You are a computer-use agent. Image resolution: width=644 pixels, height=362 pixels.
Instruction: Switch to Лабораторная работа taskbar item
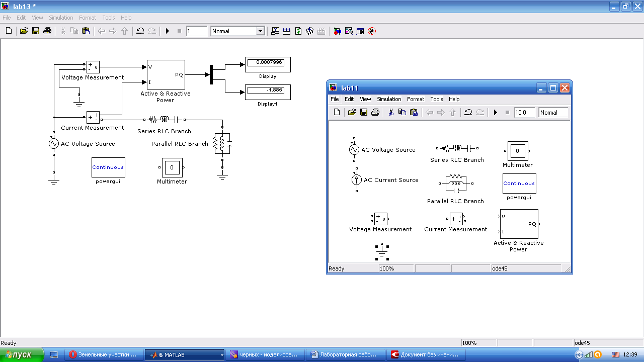pos(346,355)
